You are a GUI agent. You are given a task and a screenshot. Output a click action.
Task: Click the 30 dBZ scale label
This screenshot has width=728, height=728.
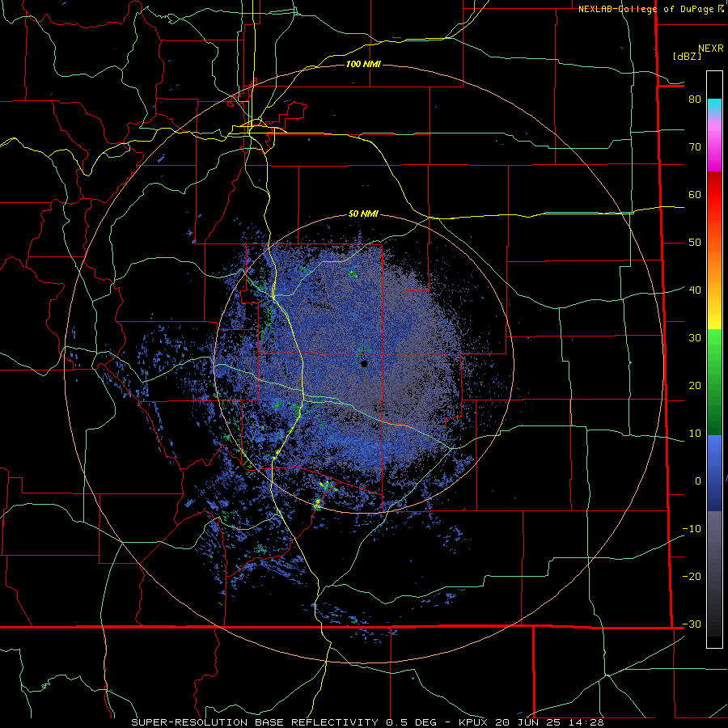click(695, 338)
